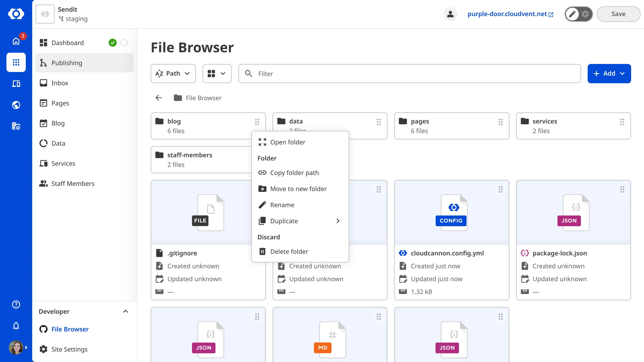Open the grid view mode dropdown

217,73
